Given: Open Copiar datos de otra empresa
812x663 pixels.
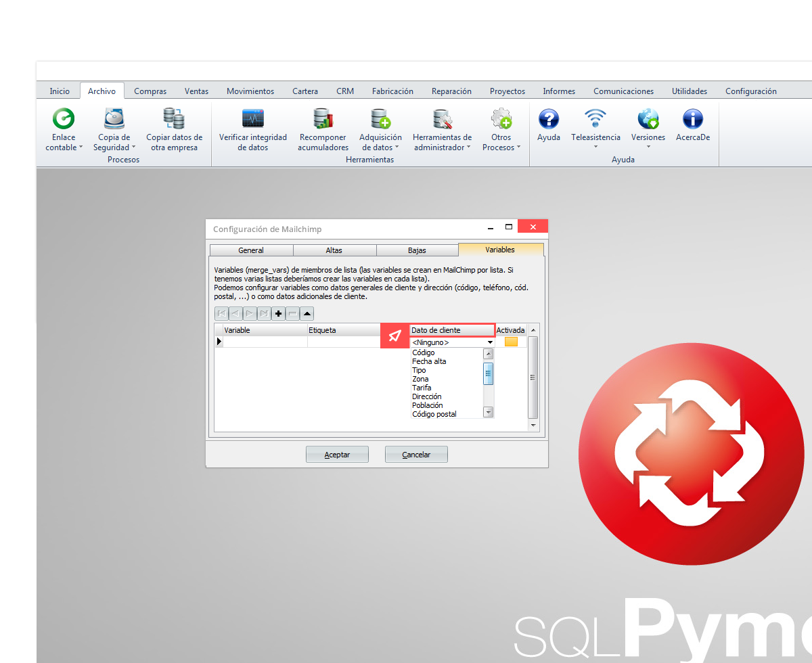Looking at the screenshot, I should coord(174,120).
